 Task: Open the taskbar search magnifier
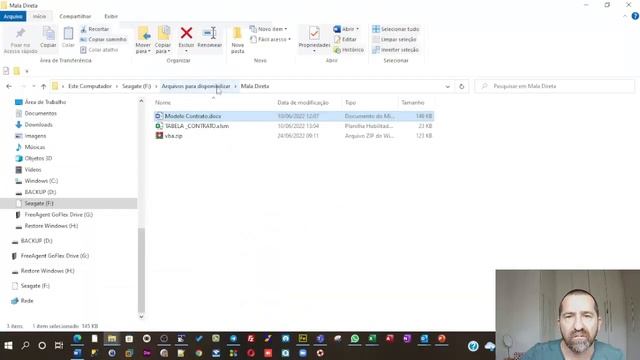pyautogui.click(x=25, y=346)
